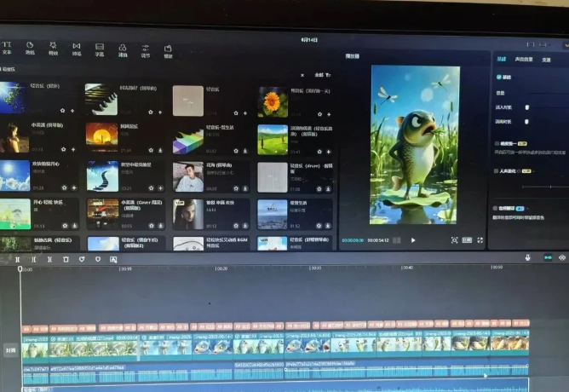
Task: Delete the selected clip with trash icon
Action: point(66,259)
